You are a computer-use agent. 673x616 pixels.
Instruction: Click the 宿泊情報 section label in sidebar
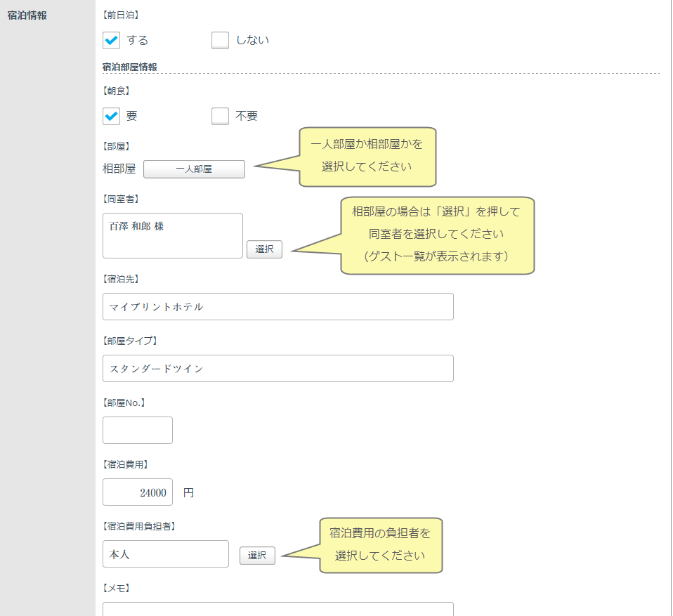tap(27, 15)
